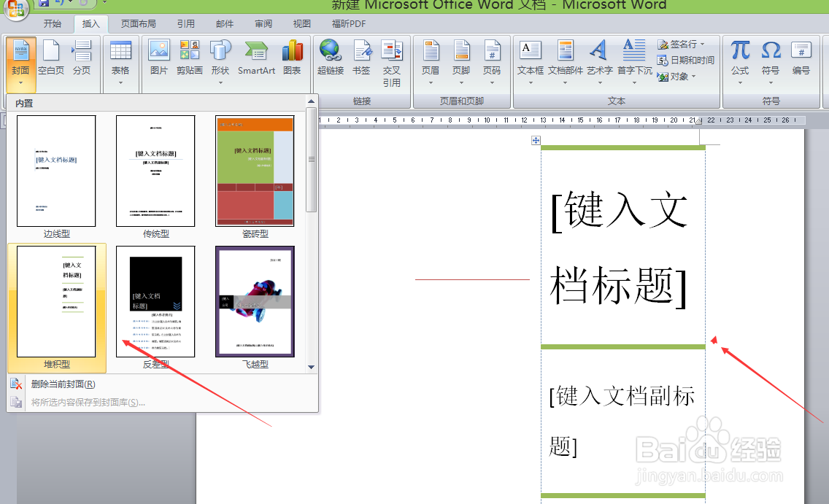Insert a bookmark (书签)
Viewport: 829px width, 504px height.
pyautogui.click(x=362, y=58)
